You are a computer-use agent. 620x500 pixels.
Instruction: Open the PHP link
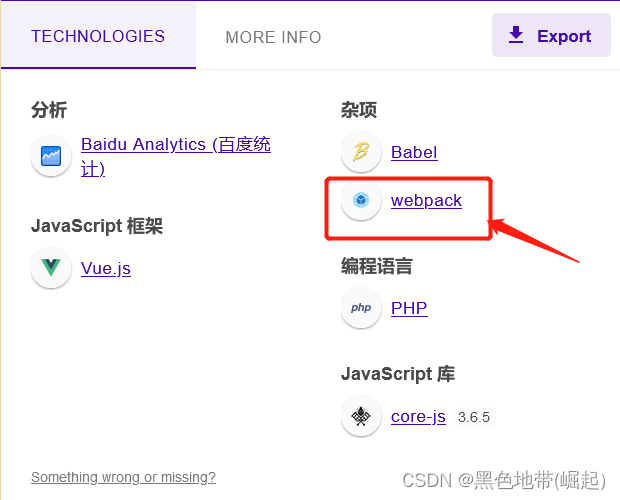tap(409, 308)
